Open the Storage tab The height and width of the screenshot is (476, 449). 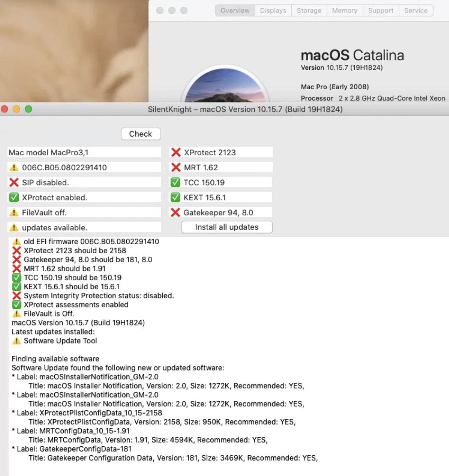(309, 11)
